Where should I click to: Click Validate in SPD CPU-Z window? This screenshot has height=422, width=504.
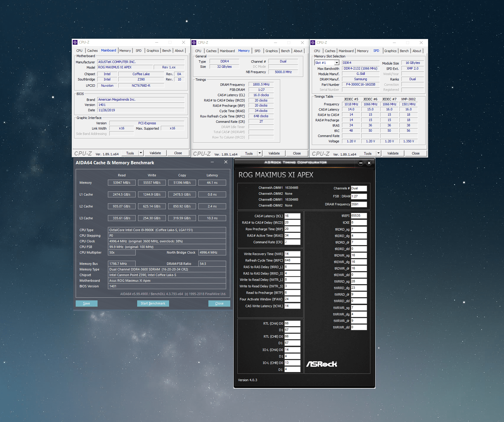pyautogui.click(x=393, y=153)
